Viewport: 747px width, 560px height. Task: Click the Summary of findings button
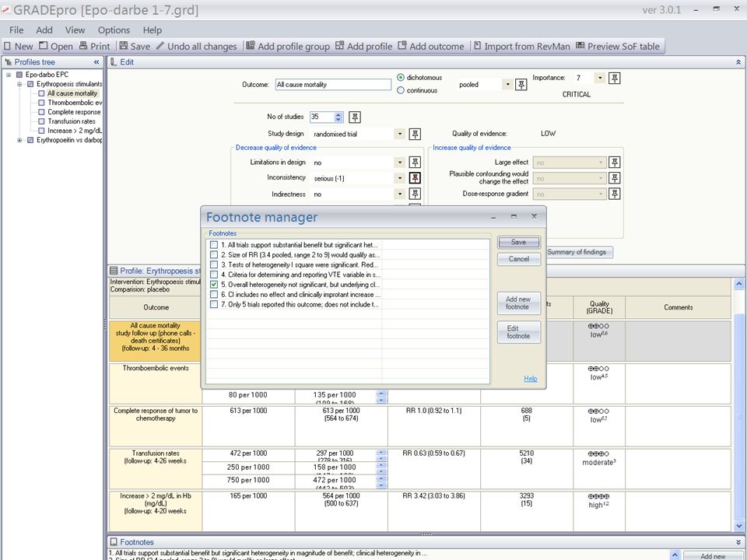[577, 252]
